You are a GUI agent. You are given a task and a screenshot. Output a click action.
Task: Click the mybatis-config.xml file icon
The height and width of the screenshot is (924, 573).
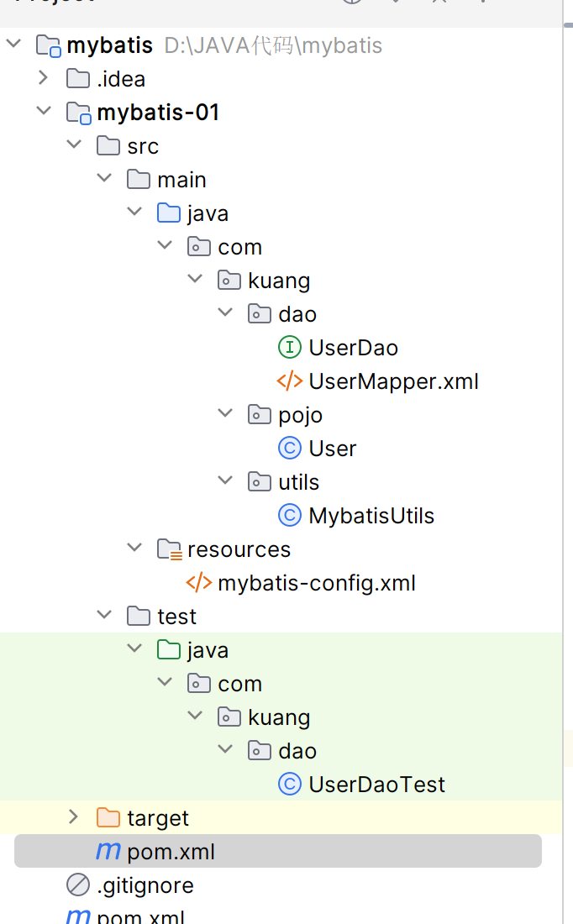(x=198, y=583)
